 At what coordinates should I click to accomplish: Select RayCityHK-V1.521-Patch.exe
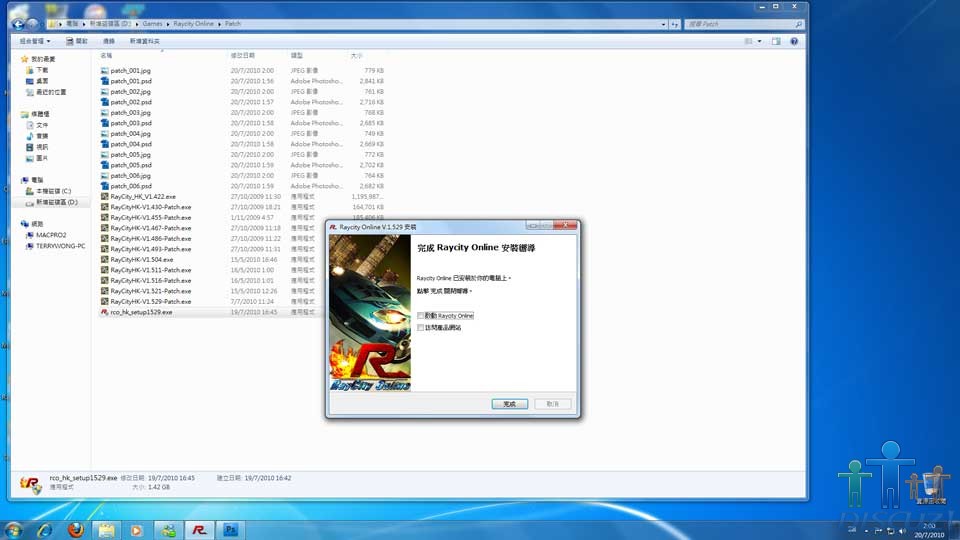tap(151, 291)
